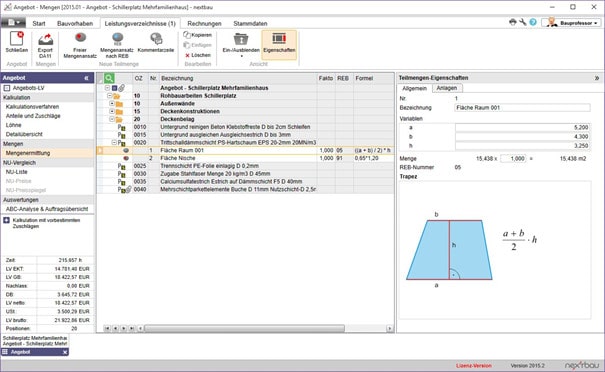Add Mengenansatz nach REB
The image size is (605, 372).
point(117,45)
